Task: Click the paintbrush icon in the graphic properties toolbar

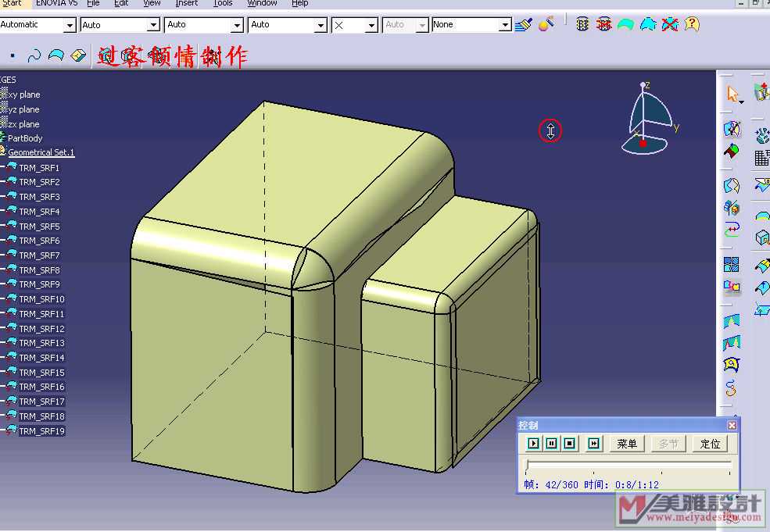Action: pos(524,25)
